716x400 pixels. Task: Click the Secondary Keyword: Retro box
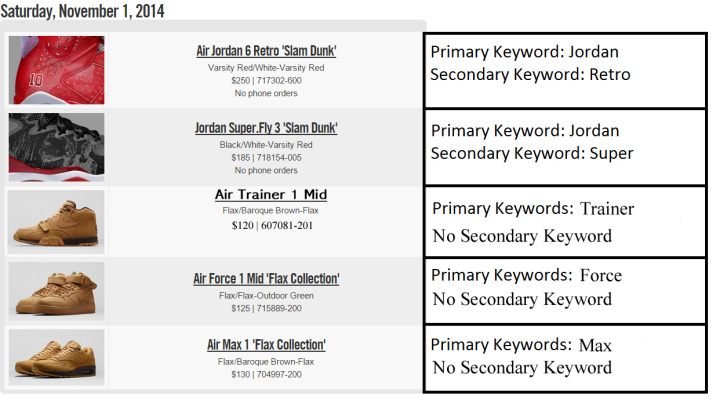tap(530, 75)
